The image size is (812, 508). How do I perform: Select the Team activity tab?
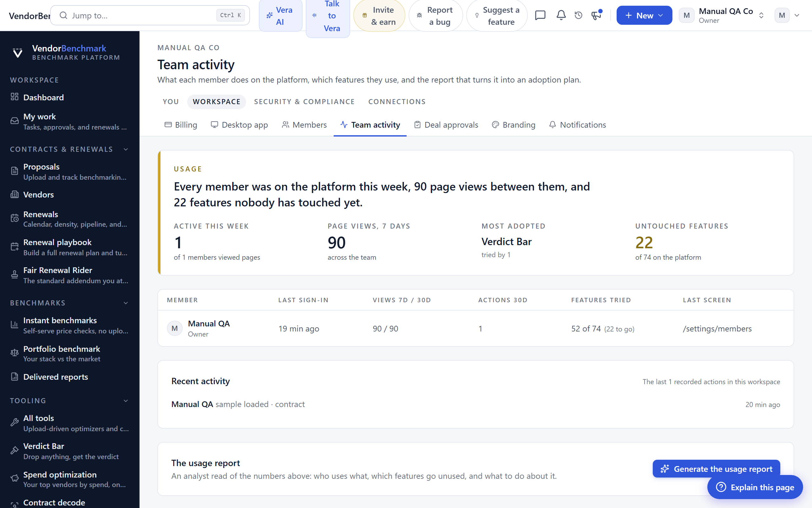tap(370, 125)
